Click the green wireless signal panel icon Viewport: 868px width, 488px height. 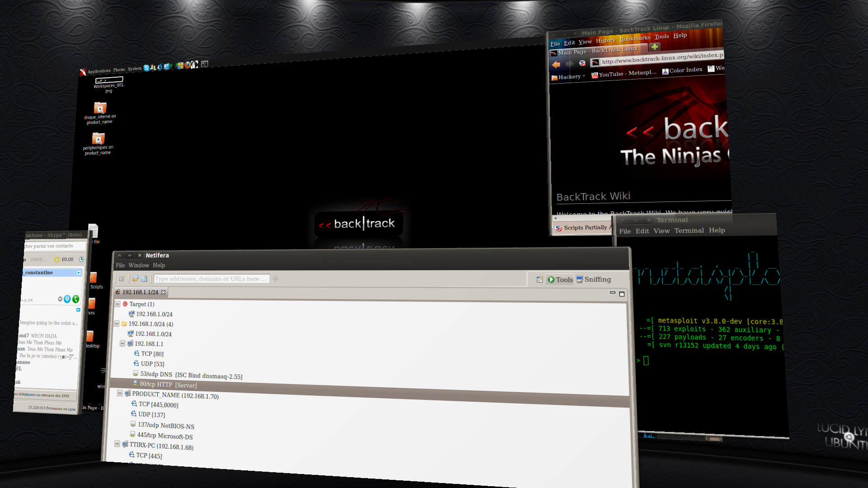174,66
